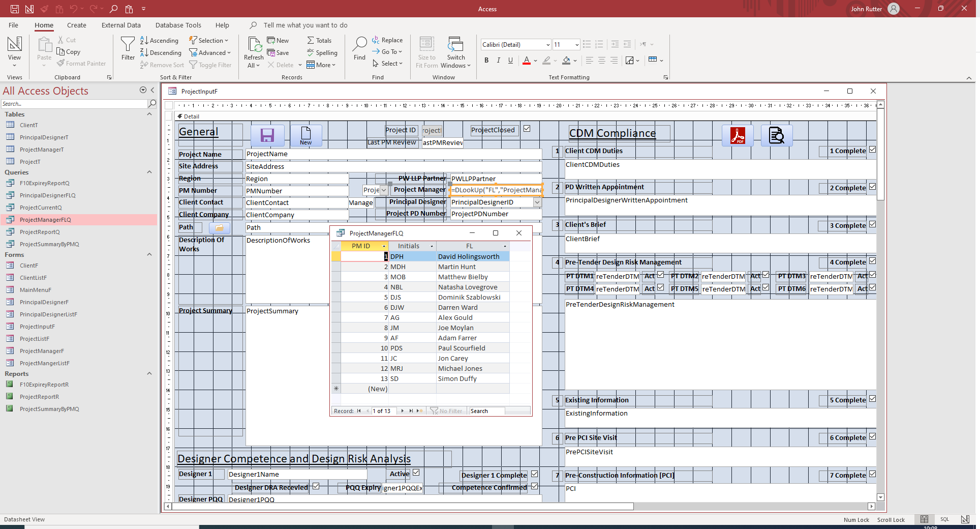Screen dimensions: 980x529
Task: Toggle the 3 Complete checkbox
Action: point(873,224)
